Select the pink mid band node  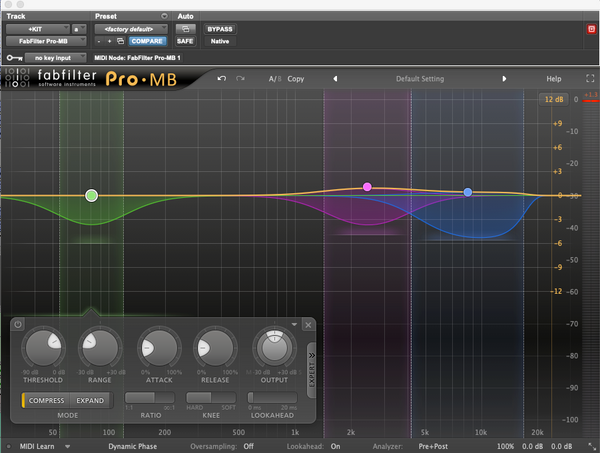pyautogui.click(x=367, y=187)
